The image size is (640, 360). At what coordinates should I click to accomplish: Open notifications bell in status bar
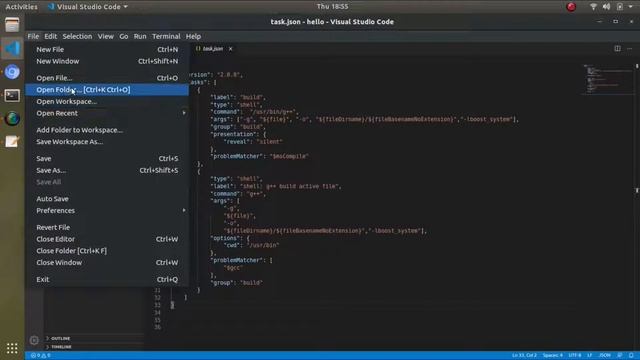[x=631, y=356]
